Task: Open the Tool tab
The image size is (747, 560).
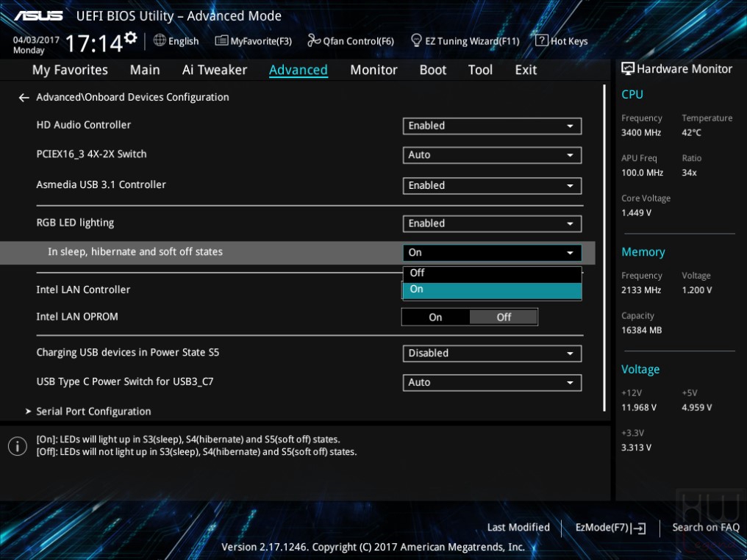Action: [x=480, y=70]
